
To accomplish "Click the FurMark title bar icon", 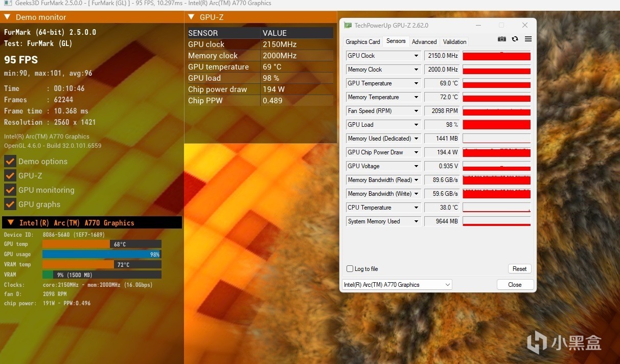I will click(7, 3).
